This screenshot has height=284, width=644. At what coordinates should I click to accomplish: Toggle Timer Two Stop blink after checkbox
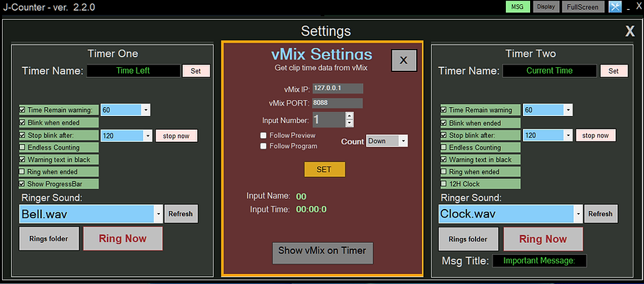point(444,135)
